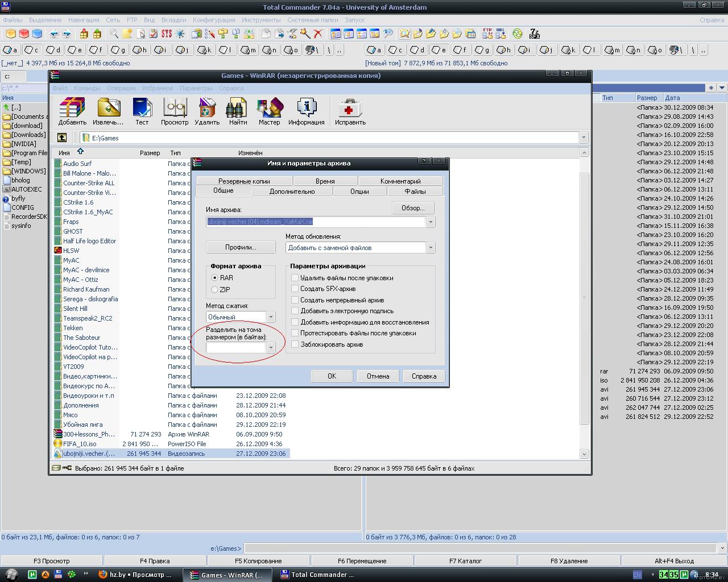Image resolution: width=728 pixels, height=582 pixels.
Task: Click the e:\Games> command line field
Action: pyautogui.click(x=481, y=548)
